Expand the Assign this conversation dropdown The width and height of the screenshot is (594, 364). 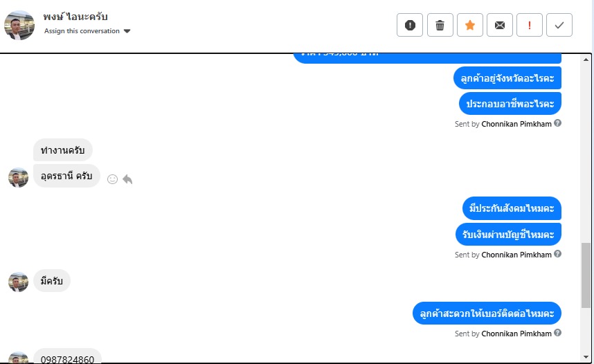coord(87,31)
